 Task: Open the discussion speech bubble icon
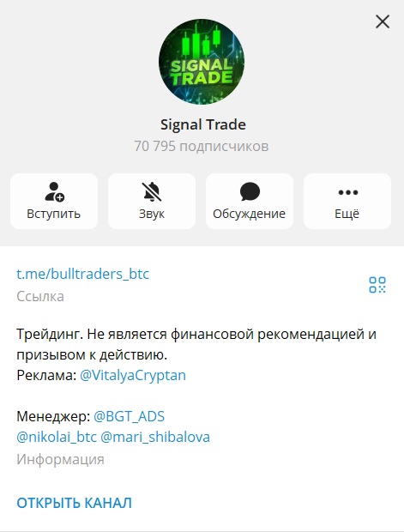pos(250,192)
